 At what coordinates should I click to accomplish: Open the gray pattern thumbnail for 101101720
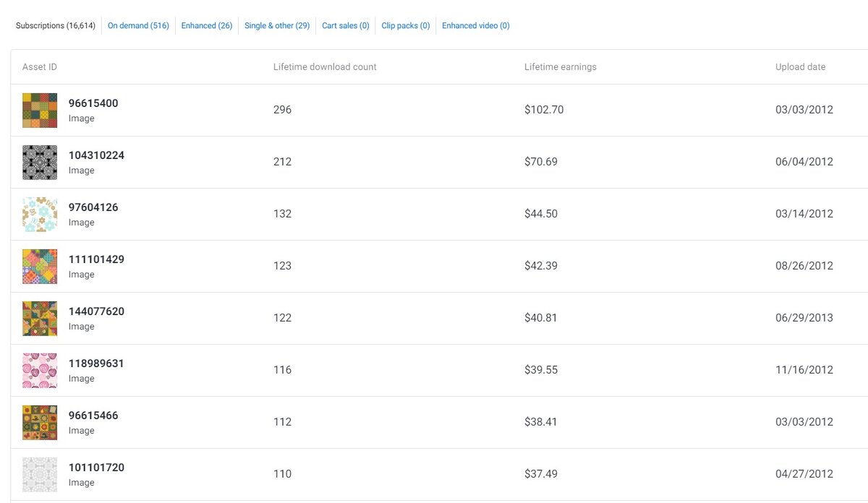click(x=40, y=475)
